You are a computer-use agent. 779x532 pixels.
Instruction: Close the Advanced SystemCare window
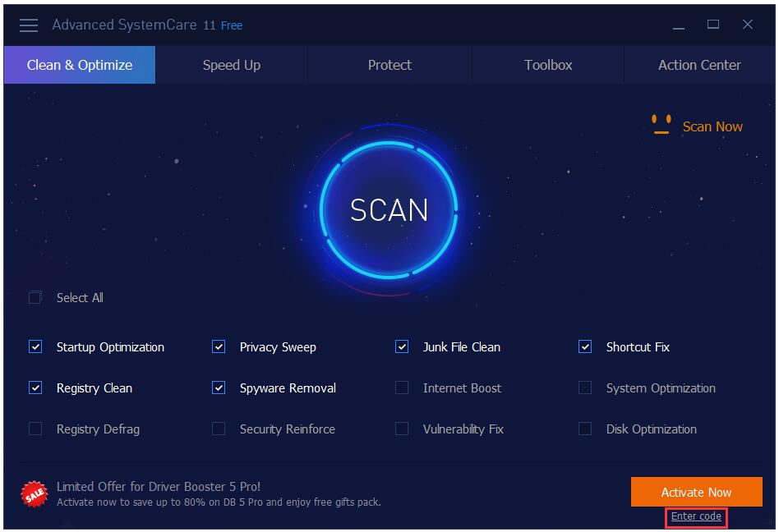(748, 25)
